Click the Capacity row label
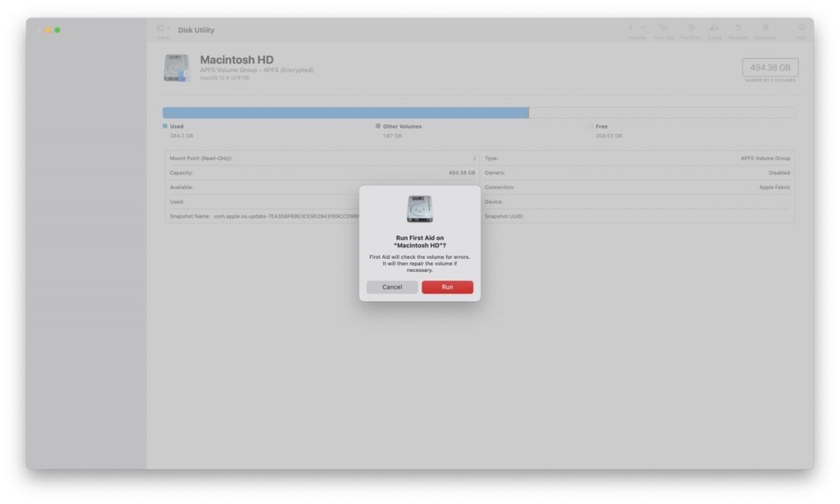This screenshot has width=840, height=504. (181, 173)
